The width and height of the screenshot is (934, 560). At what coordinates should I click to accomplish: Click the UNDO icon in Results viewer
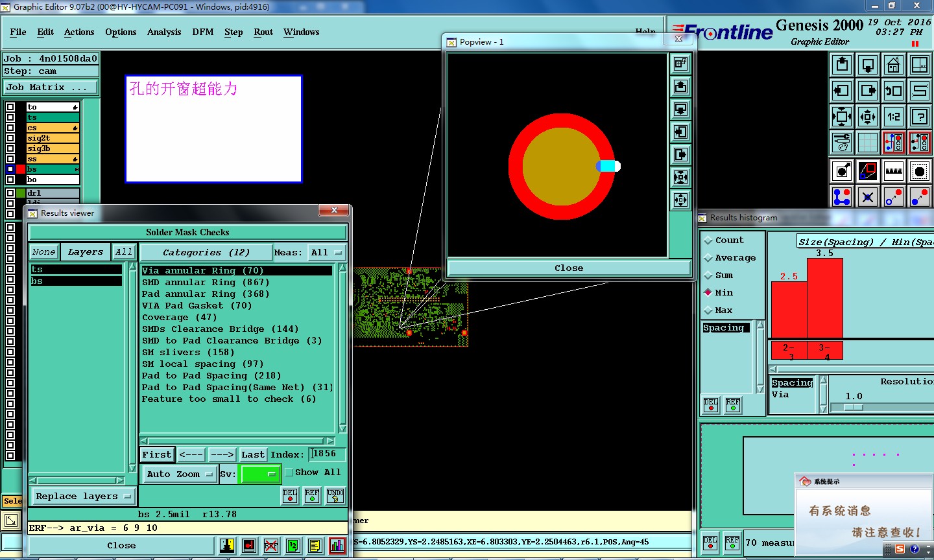[x=335, y=496]
